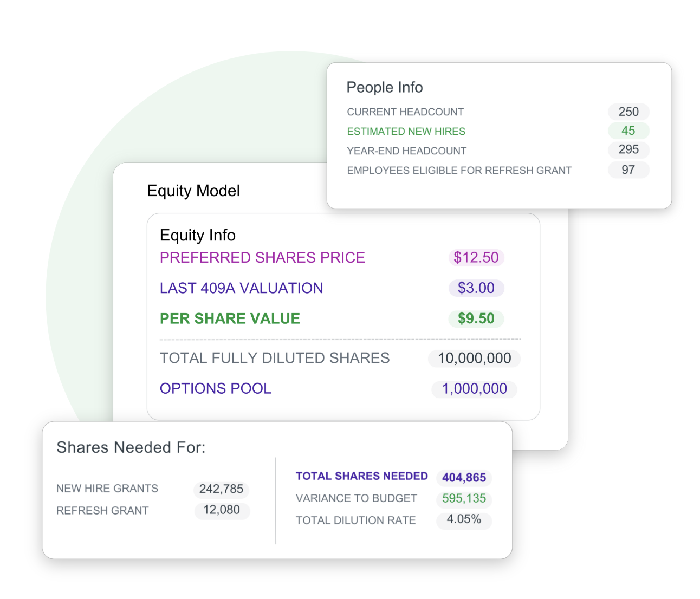700x599 pixels.
Task: Select the Equity Info section heading
Action: point(198,235)
